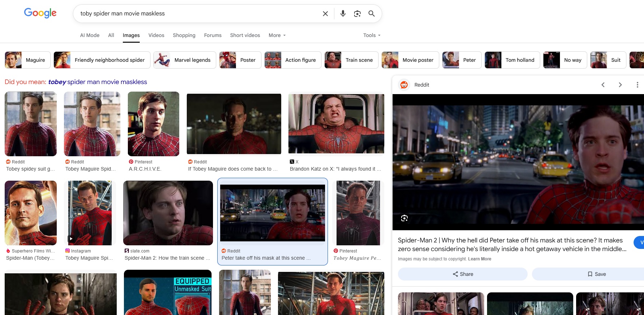Click the Google logo
This screenshot has width=644, height=315.
tap(40, 13)
